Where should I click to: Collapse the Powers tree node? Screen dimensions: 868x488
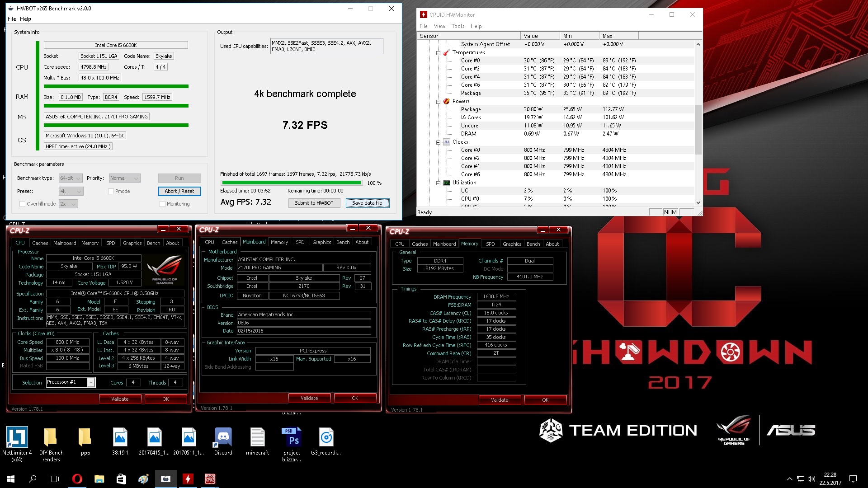click(438, 102)
